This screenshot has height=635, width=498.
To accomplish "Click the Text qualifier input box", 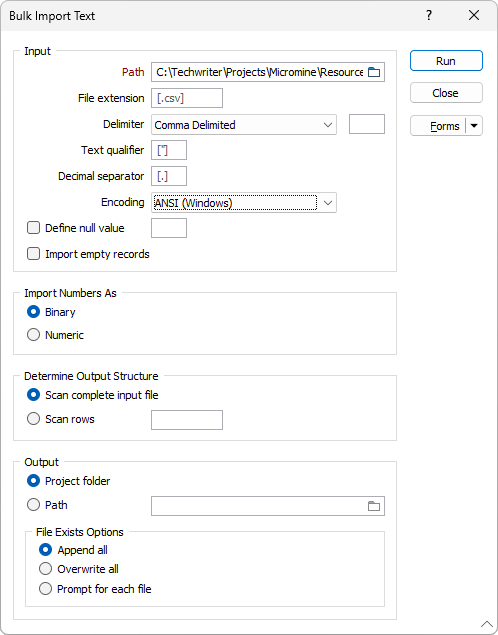I will [x=169, y=150].
